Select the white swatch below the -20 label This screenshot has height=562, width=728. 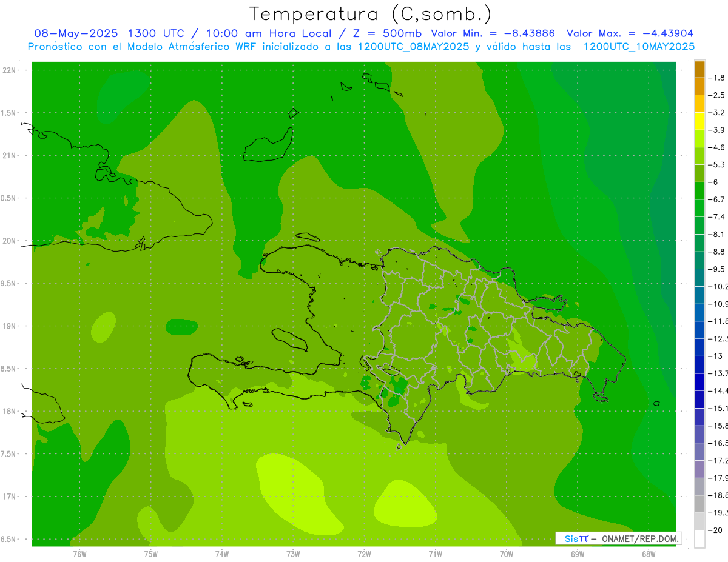(x=699, y=538)
